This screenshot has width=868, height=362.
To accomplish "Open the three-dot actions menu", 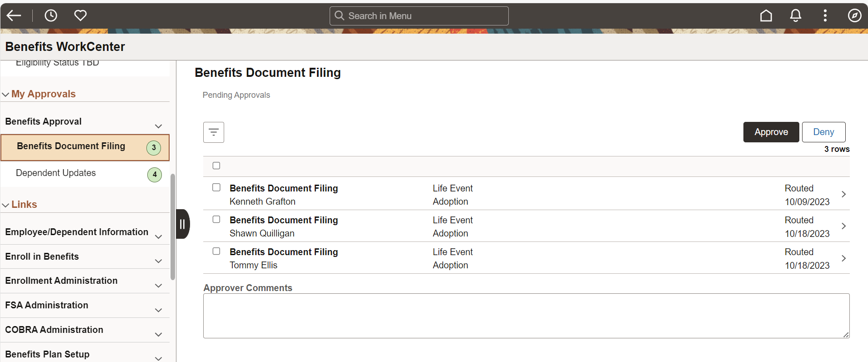I will (825, 16).
